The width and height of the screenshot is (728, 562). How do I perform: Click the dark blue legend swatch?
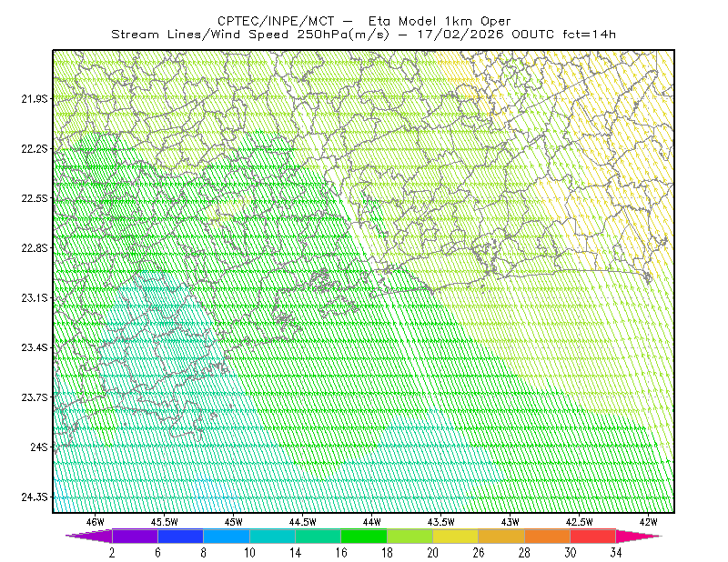click(x=180, y=536)
